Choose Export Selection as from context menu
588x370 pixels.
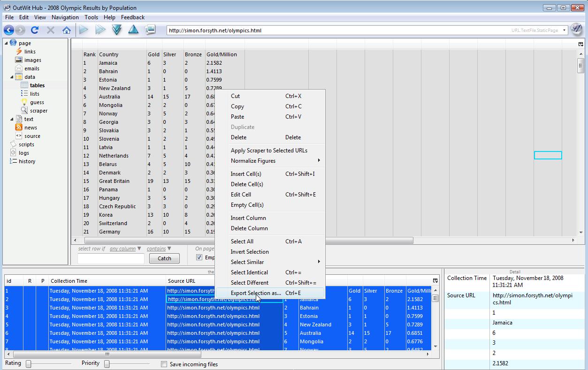pos(256,293)
